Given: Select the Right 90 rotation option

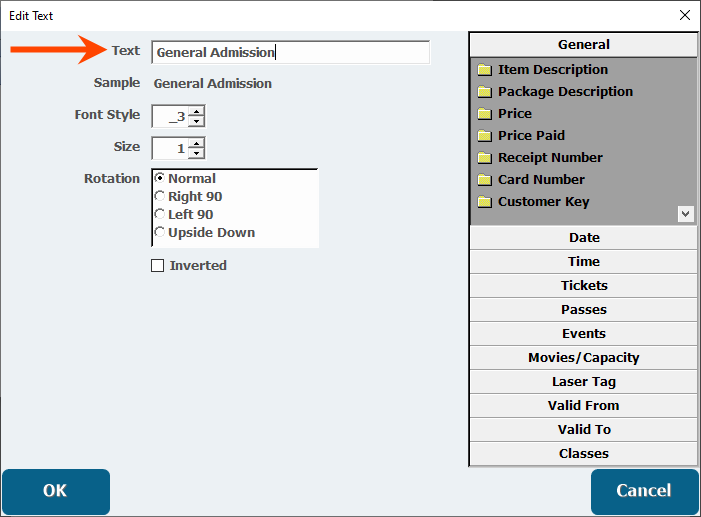Looking at the screenshot, I should (x=160, y=196).
